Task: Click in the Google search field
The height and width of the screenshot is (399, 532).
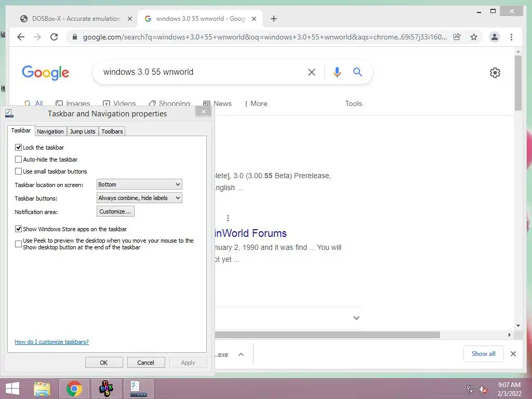Action: pos(200,72)
